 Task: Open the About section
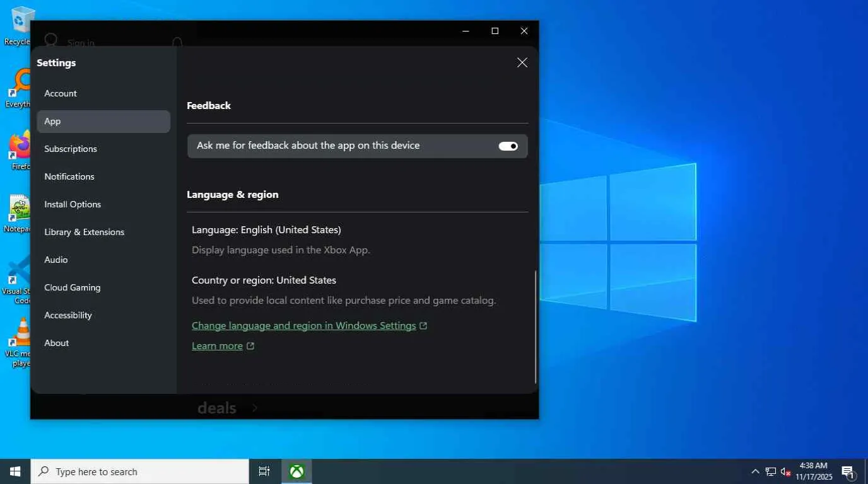point(103,343)
